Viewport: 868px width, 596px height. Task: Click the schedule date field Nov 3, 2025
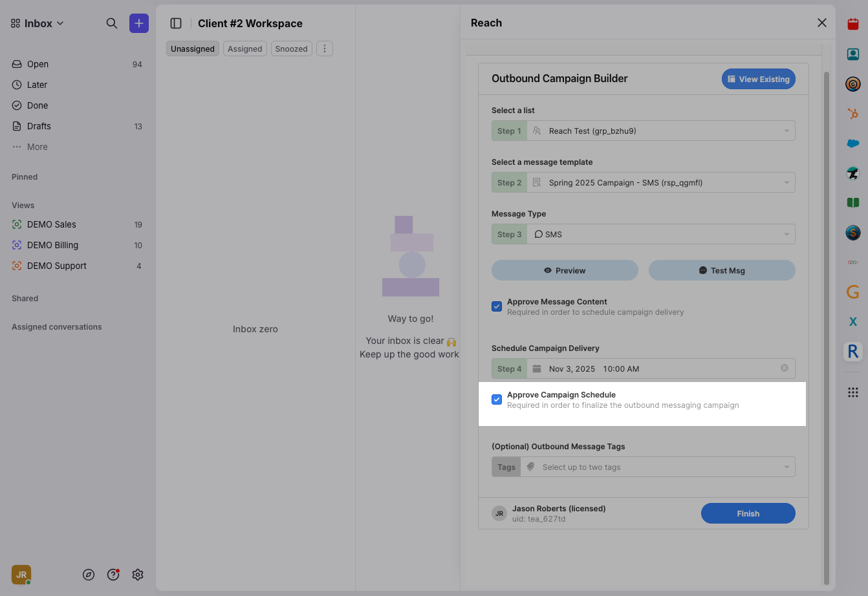pyautogui.click(x=572, y=368)
